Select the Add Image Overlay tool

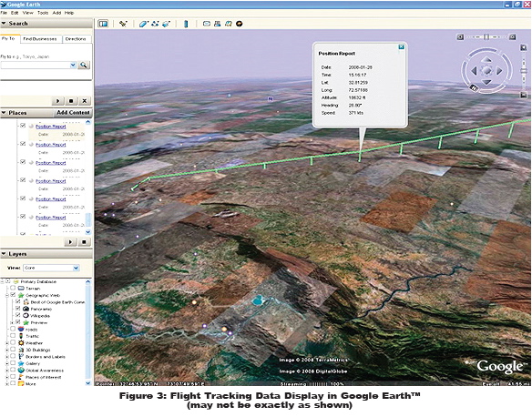pos(166,24)
